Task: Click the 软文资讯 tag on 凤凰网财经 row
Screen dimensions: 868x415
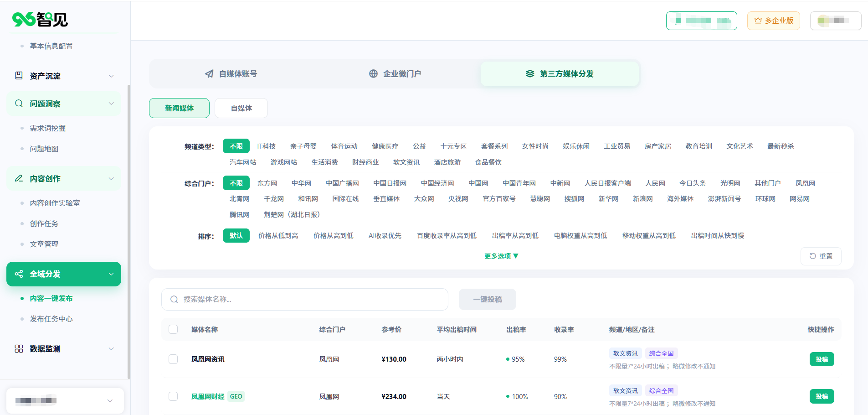Action: (x=626, y=391)
